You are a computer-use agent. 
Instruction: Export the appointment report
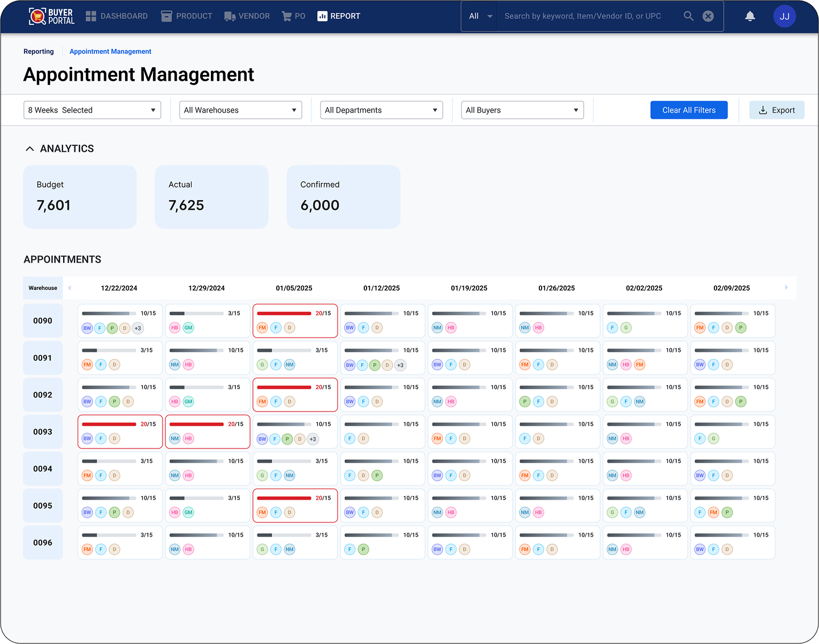pyautogui.click(x=776, y=110)
